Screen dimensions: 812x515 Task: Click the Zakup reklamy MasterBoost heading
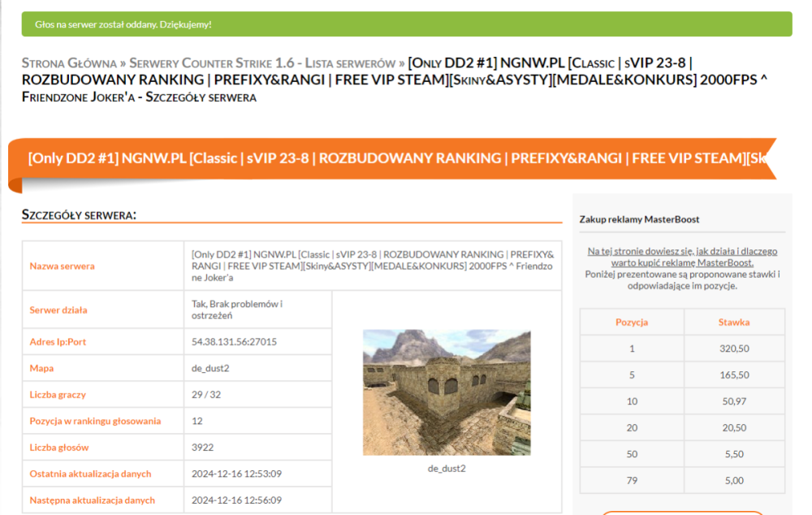point(639,219)
